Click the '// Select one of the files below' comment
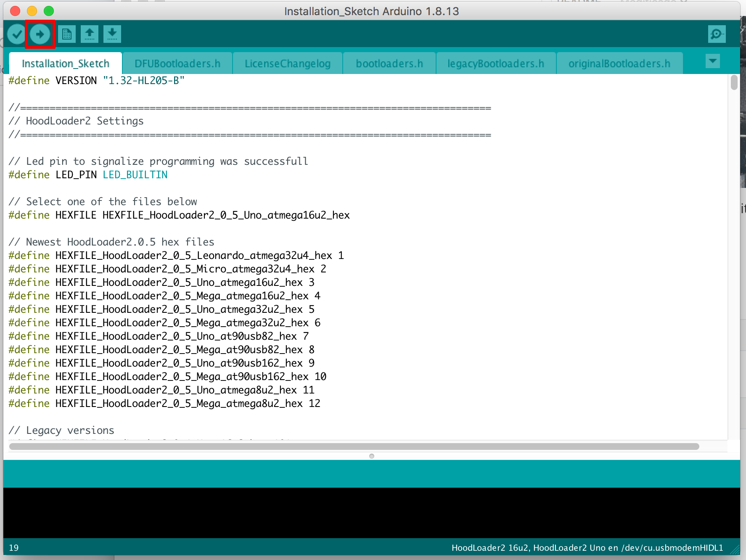The image size is (746, 560). click(103, 201)
